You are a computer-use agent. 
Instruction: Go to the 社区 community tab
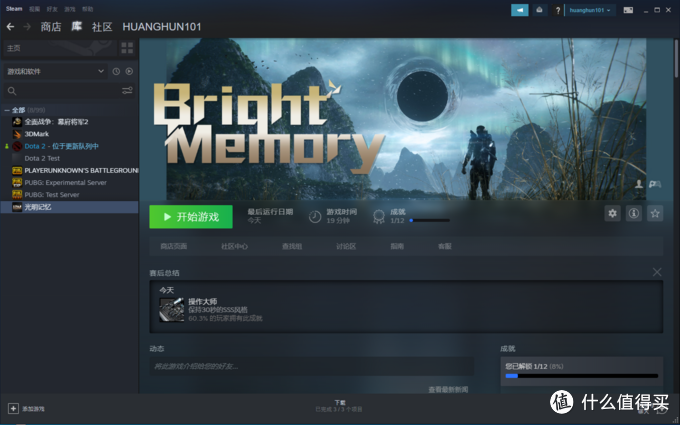click(102, 27)
